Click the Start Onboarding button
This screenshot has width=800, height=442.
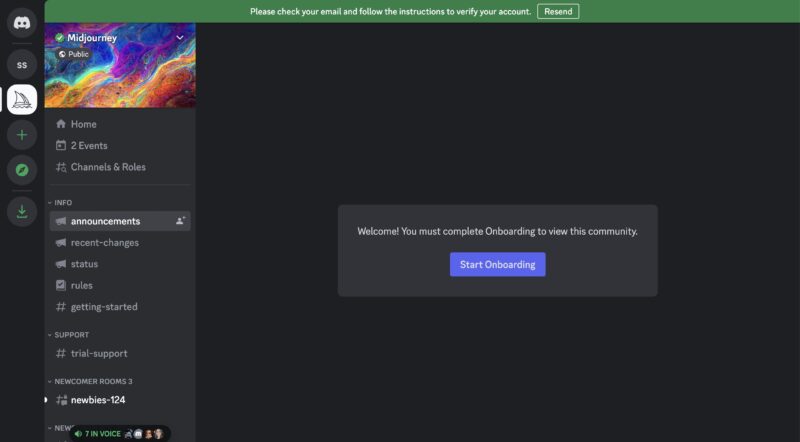497,265
